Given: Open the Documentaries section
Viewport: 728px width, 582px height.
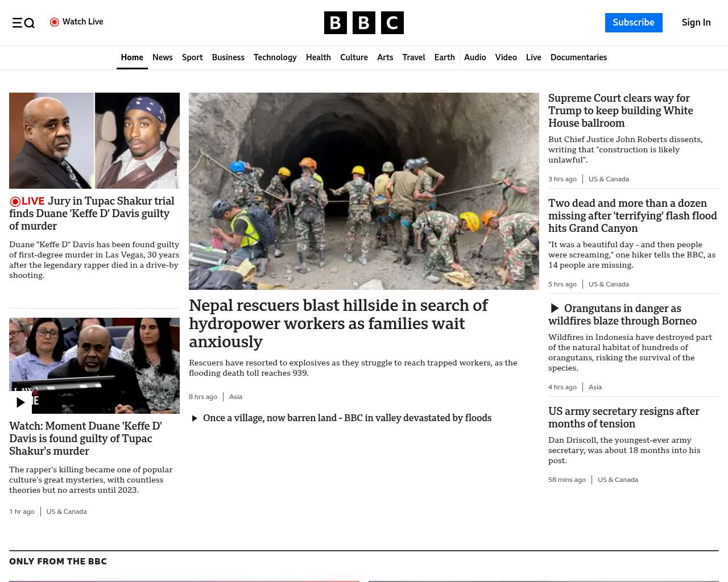Looking at the screenshot, I should 578,57.
